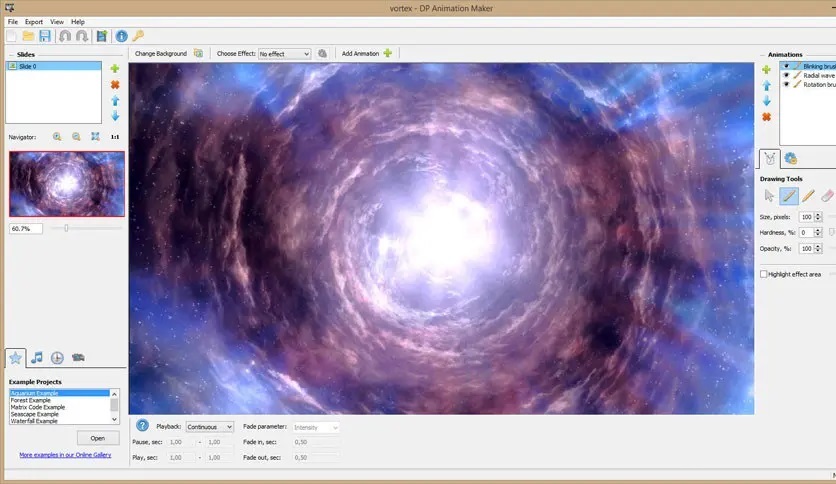836x484 pixels.
Task: Click the registration key icon
Action: [138, 36]
